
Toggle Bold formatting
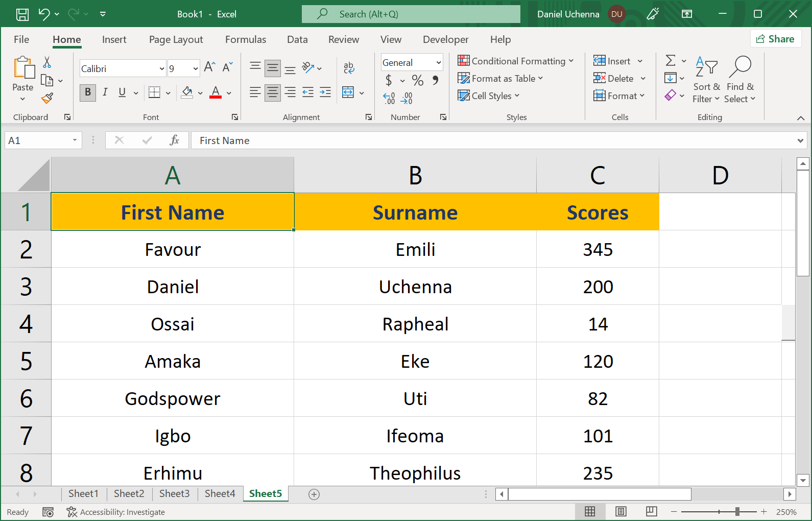point(88,92)
